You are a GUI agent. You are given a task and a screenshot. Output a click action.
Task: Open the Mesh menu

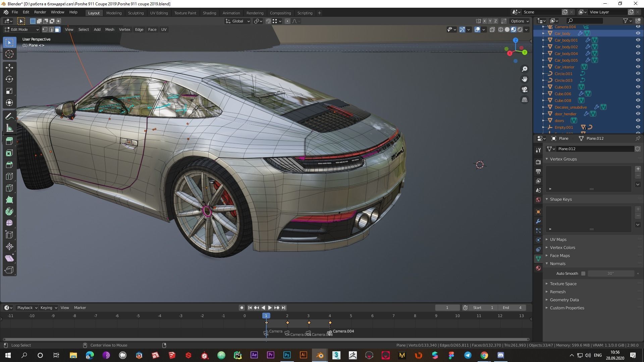pos(110,29)
